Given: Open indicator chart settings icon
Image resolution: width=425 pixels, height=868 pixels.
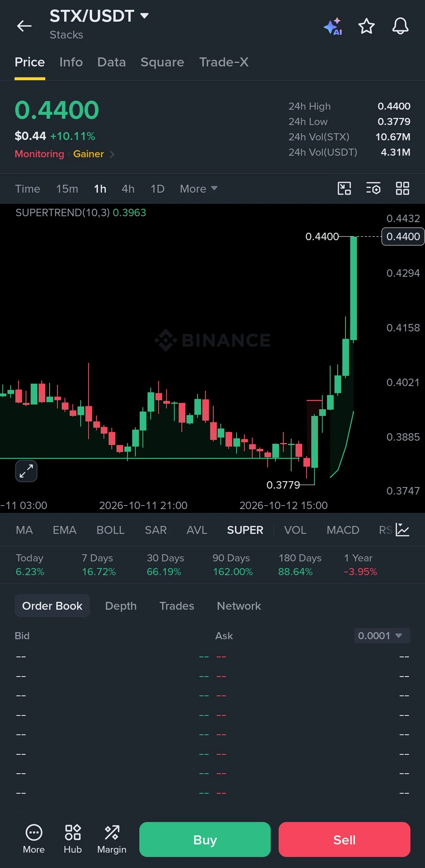Looking at the screenshot, I should [403, 530].
